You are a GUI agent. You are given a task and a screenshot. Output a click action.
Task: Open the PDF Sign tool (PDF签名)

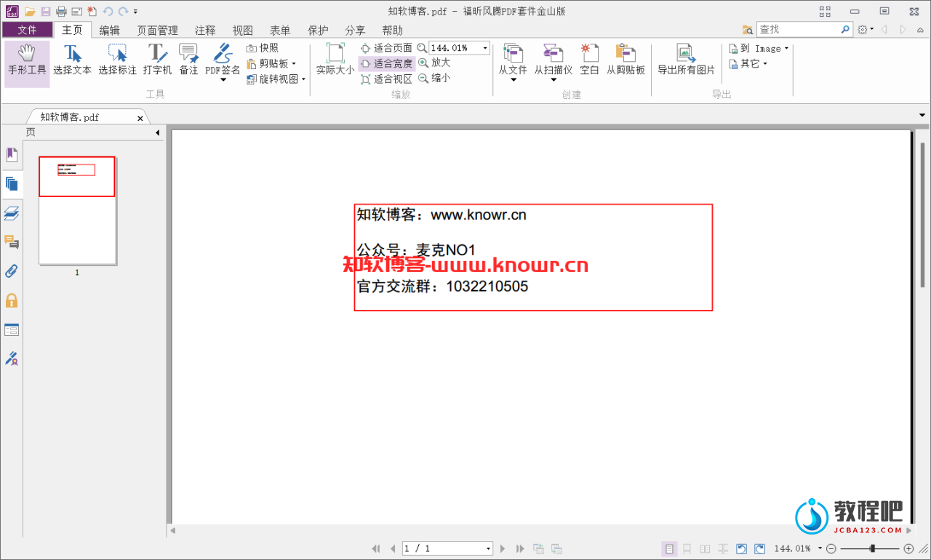[x=223, y=61]
